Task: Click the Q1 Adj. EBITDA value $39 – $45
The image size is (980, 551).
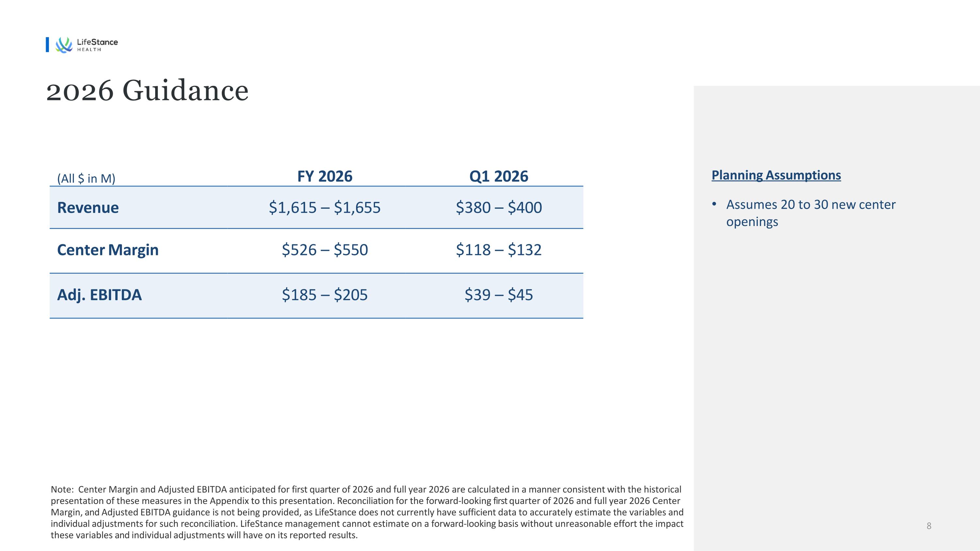Action: click(499, 295)
